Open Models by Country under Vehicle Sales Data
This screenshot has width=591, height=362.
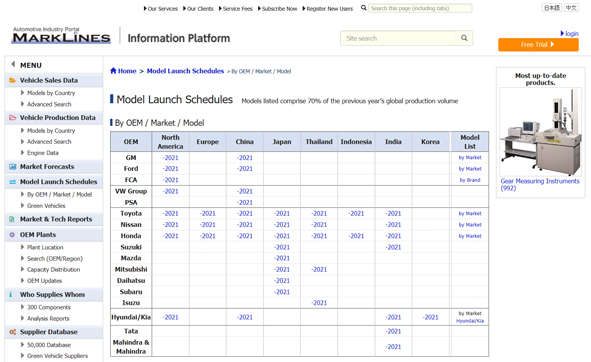51,93
